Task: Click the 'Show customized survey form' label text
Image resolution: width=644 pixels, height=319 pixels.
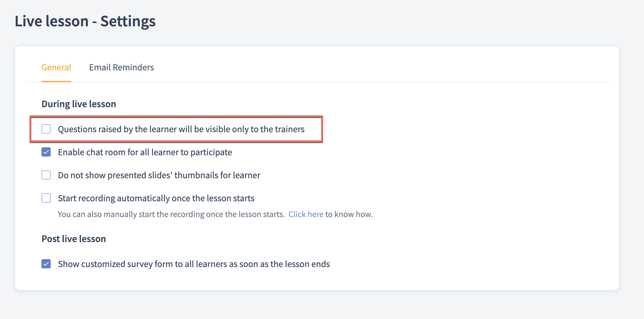Action: click(x=194, y=264)
